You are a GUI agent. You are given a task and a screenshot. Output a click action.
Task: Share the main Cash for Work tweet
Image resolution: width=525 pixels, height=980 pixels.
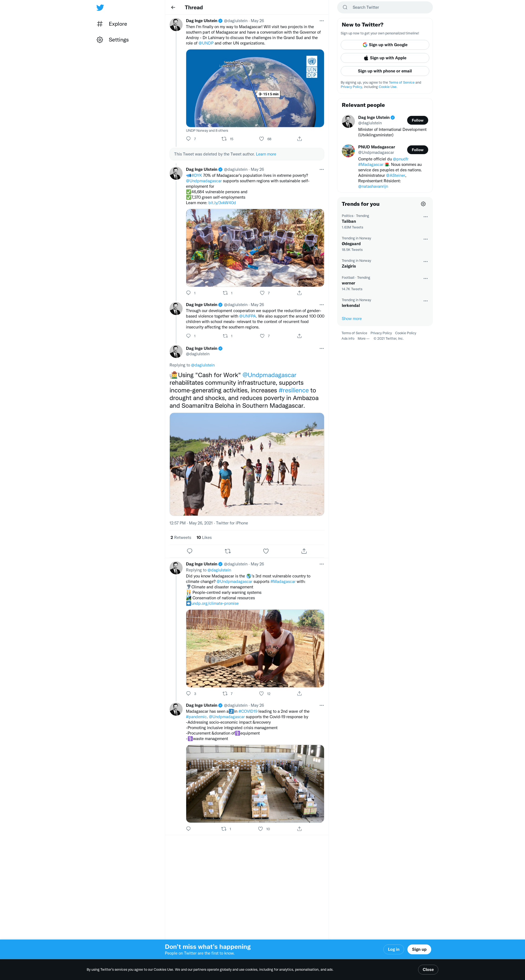(304, 551)
